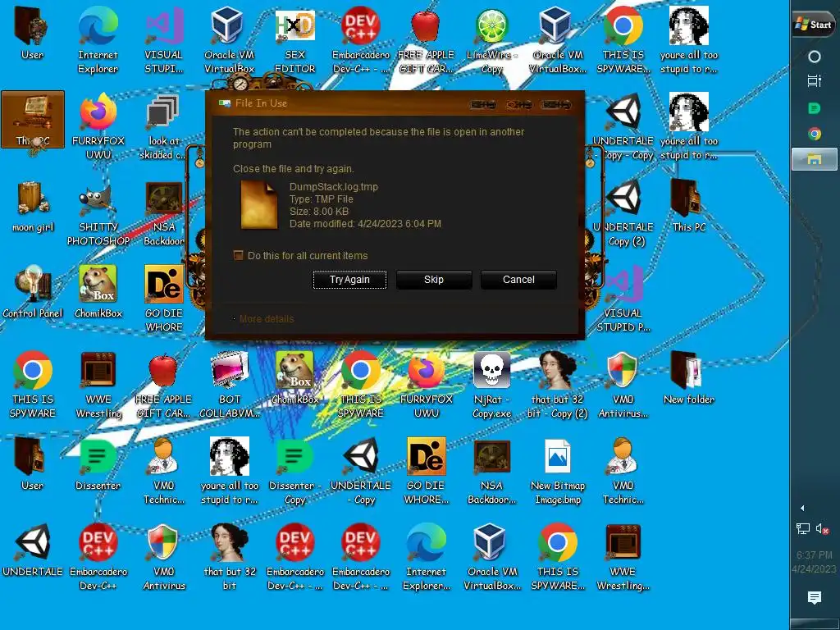Open the HxD hex editor desktop shortcut
Screen dimensions: 840x630
[x=294, y=41]
